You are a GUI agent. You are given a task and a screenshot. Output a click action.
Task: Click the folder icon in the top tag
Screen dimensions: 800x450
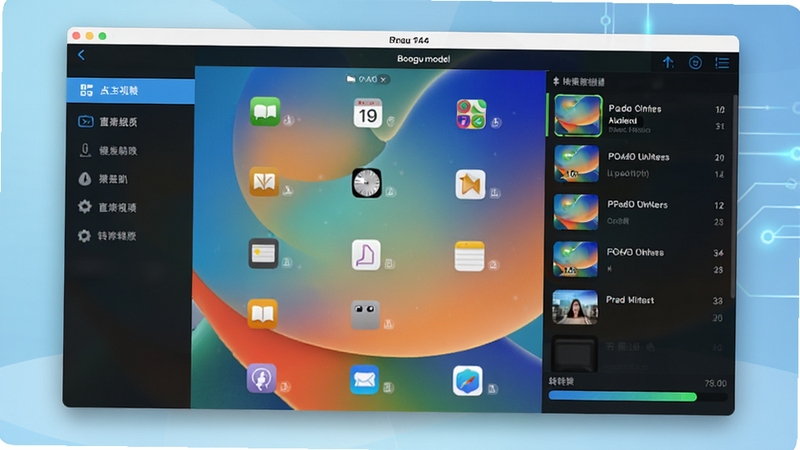351,79
